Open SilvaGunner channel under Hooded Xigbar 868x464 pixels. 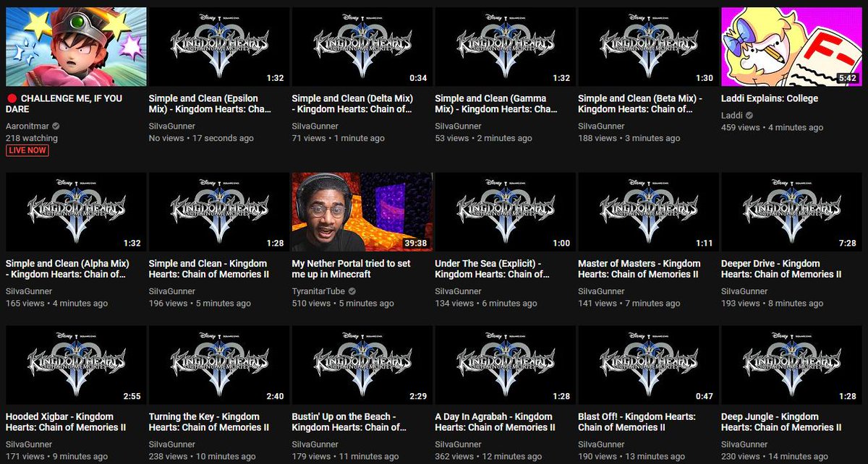click(x=29, y=444)
